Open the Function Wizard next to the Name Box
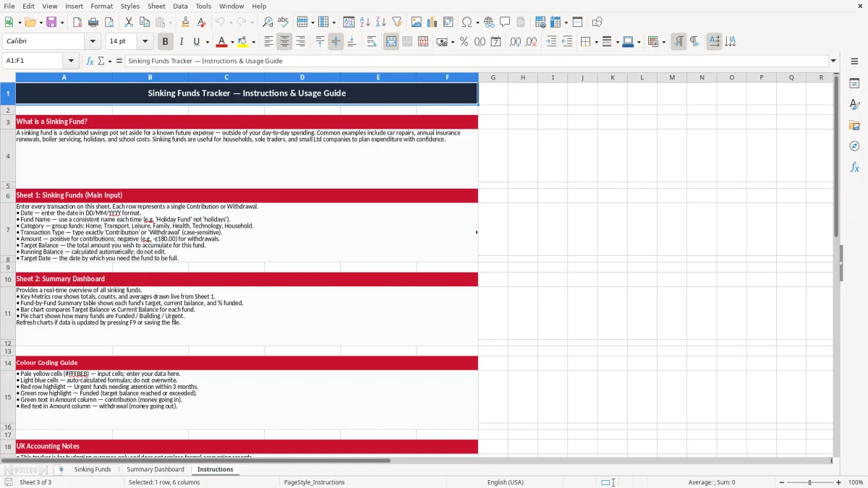The height and width of the screenshot is (488, 868). click(90, 61)
